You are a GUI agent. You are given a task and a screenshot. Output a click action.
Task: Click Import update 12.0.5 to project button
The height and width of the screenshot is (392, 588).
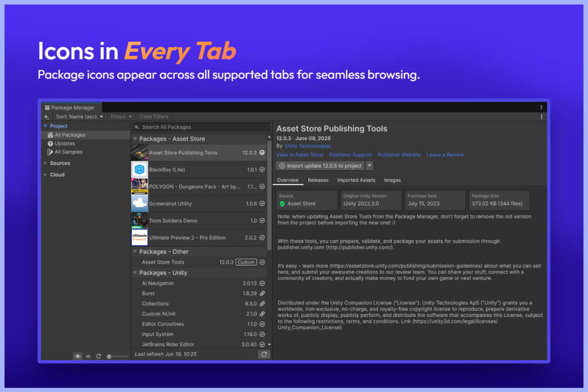coord(320,166)
